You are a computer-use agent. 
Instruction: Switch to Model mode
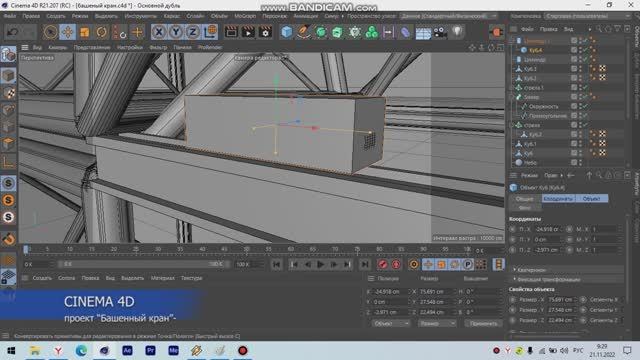coord(8,76)
